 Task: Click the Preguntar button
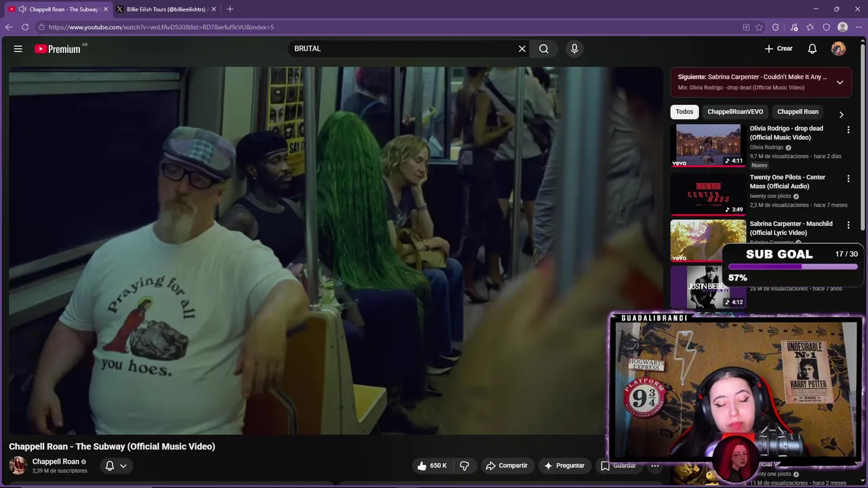click(564, 466)
